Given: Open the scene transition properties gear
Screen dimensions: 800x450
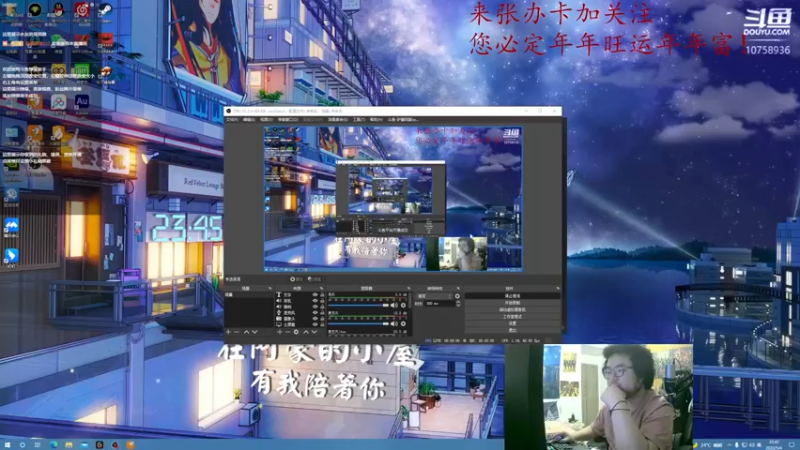Looking at the screenshot, I should tap(458, 296).
